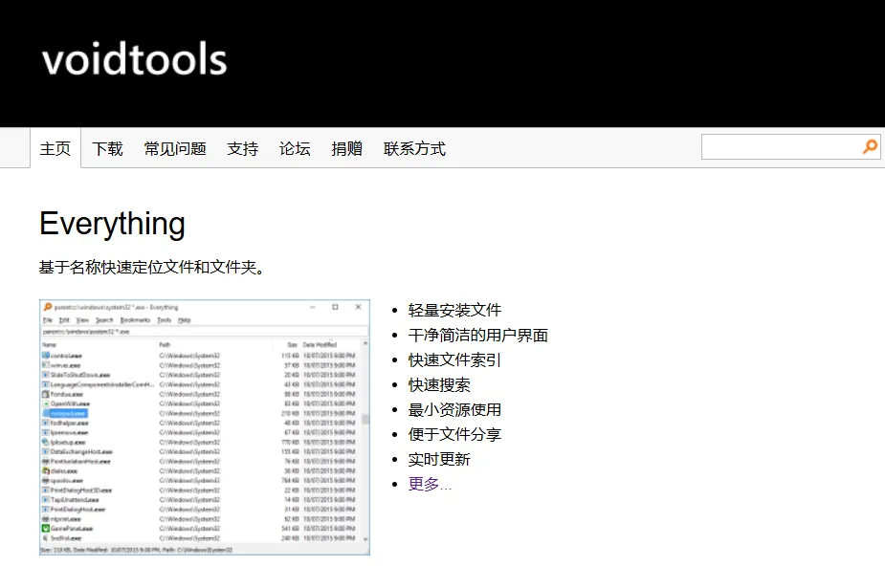Click the text 轻量安装文件
This screenshot has height=588, width=885.
pos(454,310)
